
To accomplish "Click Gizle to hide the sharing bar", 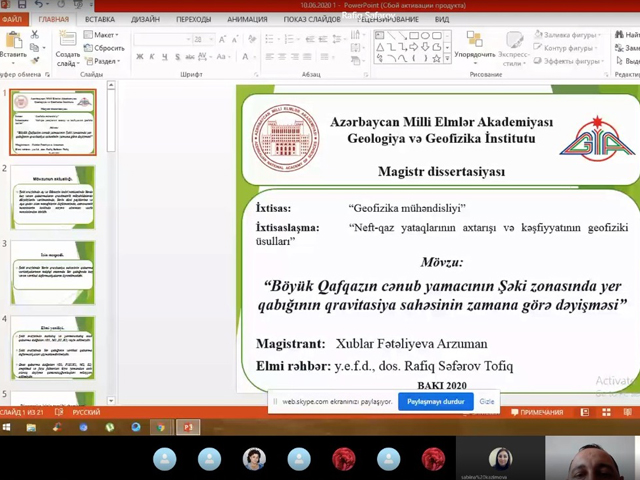I will point(487,401).
